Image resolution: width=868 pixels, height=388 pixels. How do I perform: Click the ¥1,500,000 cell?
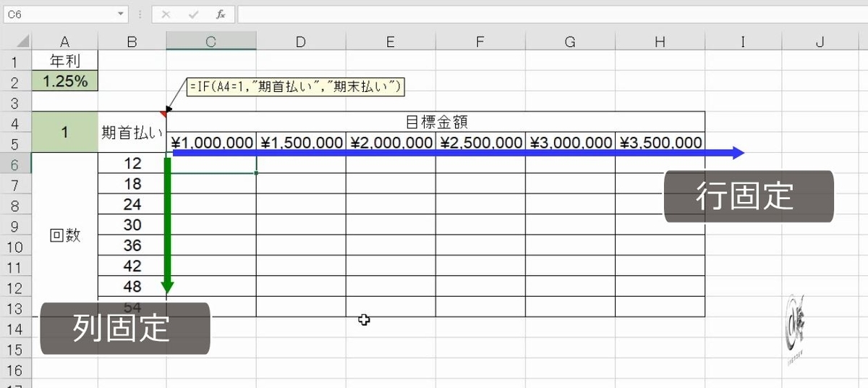[x=301, y=143]
